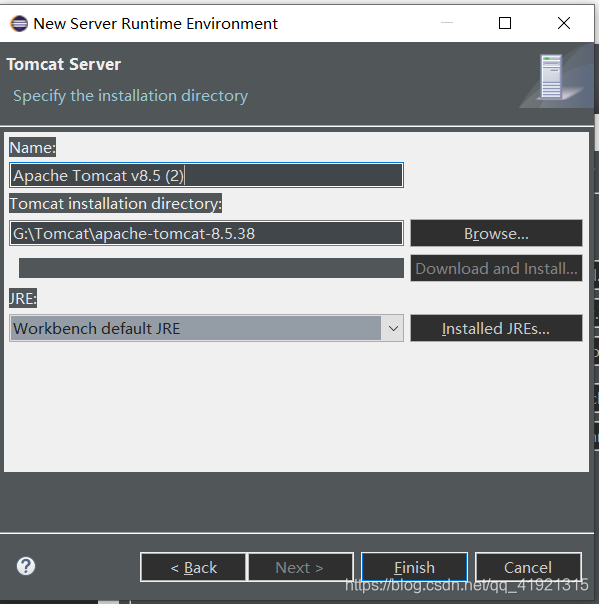This screenshot has height=604, width=599.
Task: Close the New Server Runtime Environment window
Action: click(564, 23)
